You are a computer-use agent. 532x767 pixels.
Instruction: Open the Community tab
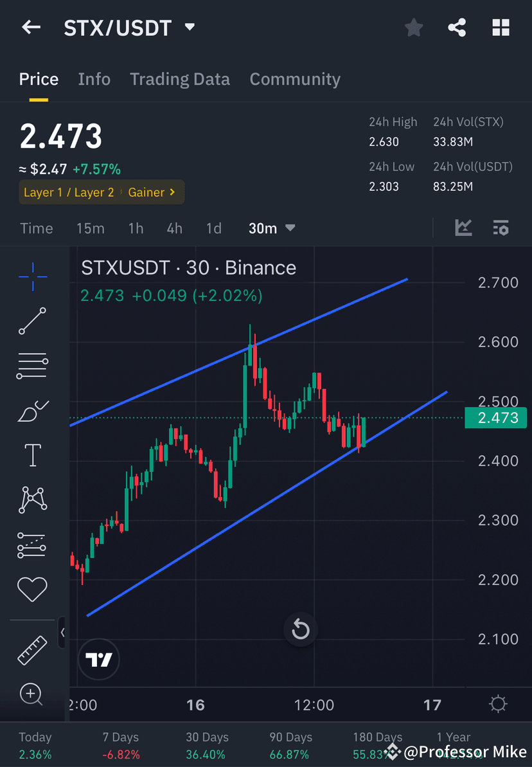click(x=295, y=78)
